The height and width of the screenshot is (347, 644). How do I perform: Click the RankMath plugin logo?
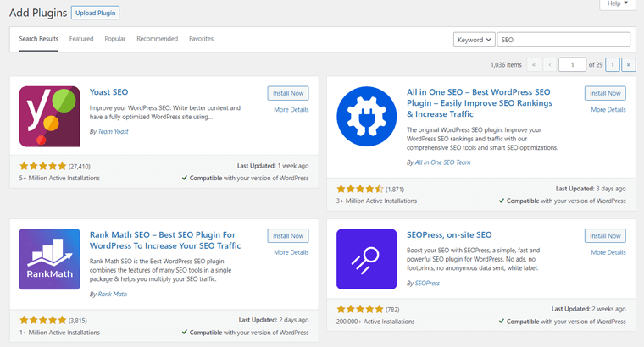pos(49,259)
